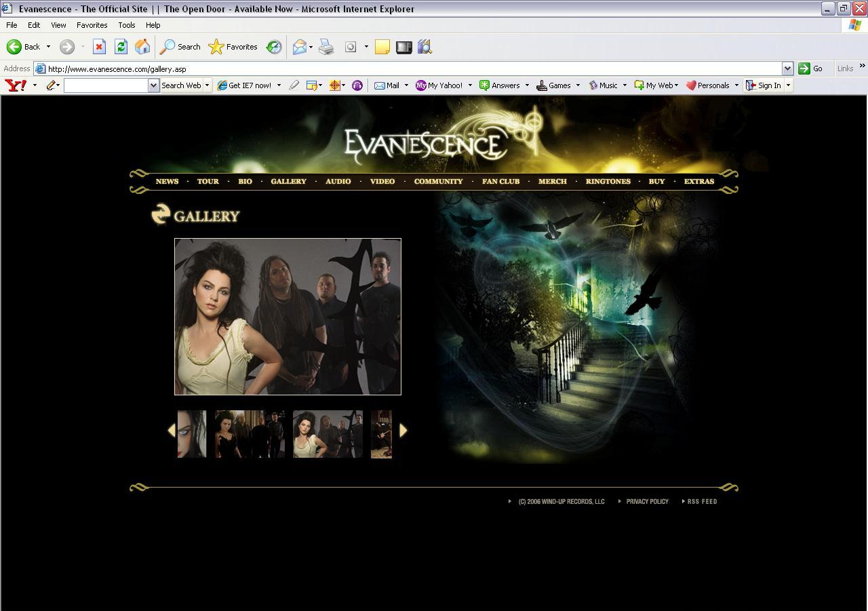
Task: Expand the address bar dropdown
Action: pyautogui.click(x=787, y=68)
